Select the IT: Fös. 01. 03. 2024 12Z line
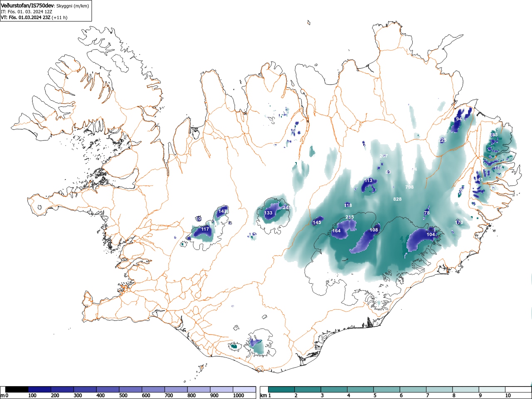Screen dimensions: 532x399 click(27, 12)
